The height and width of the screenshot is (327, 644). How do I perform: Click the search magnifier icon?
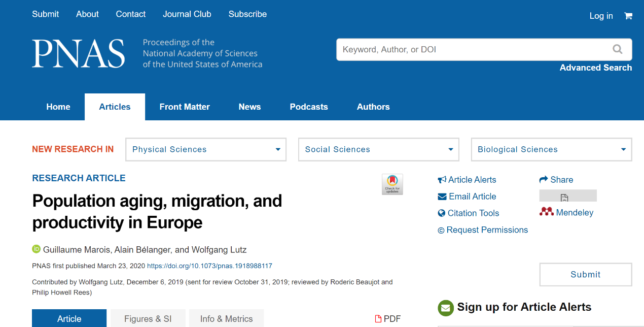point(617,49)
